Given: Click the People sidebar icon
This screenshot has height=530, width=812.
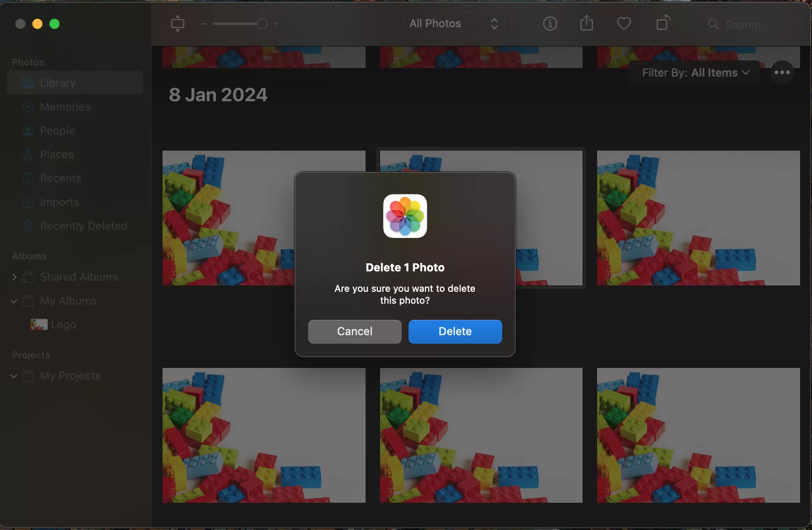Looking at the screenshot, I should pyautogui.click(x=28, y=131).
